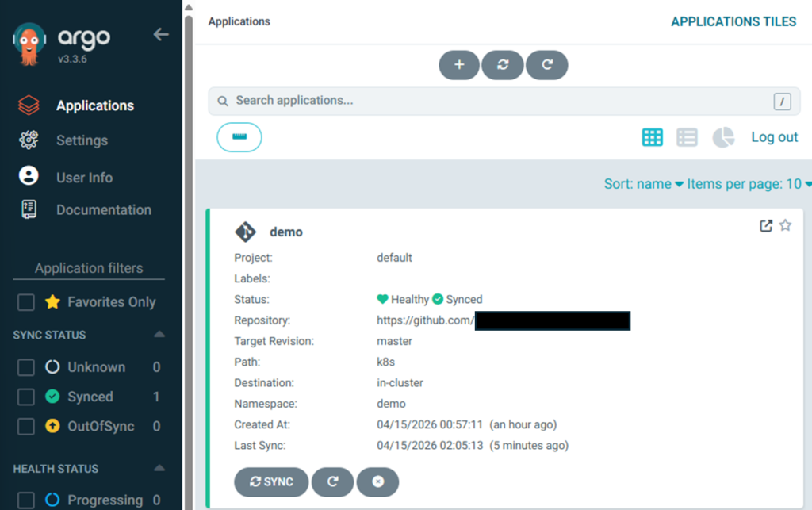This screenshot has height=510, width=812.
Task: Refresh the demo app with card refresh icon
Action: 332,481
